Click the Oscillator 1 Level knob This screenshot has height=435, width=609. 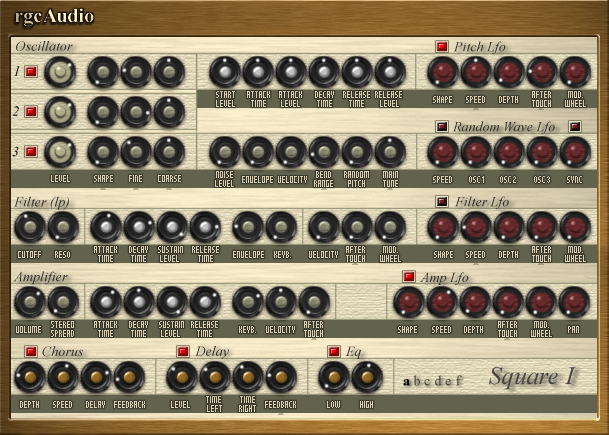[60, 72]
